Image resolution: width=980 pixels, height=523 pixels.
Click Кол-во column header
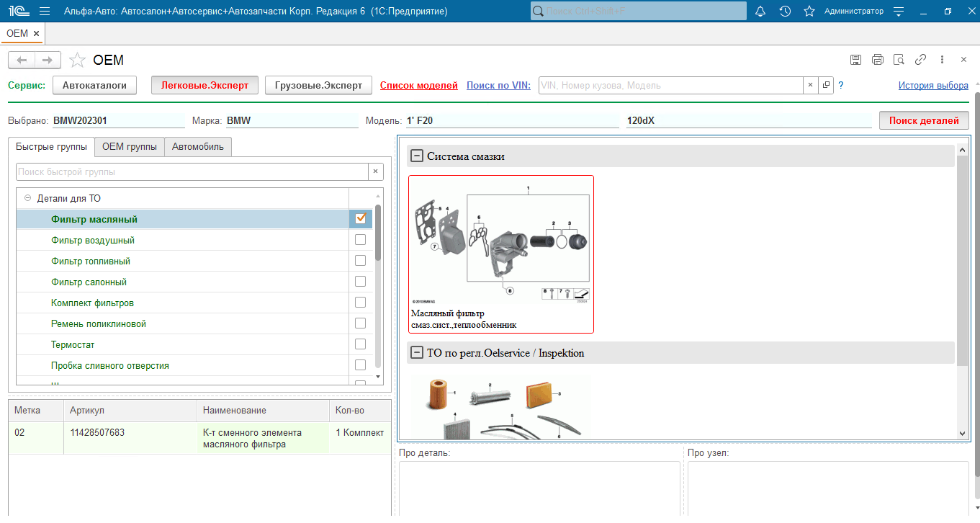(x=360, y=411)
